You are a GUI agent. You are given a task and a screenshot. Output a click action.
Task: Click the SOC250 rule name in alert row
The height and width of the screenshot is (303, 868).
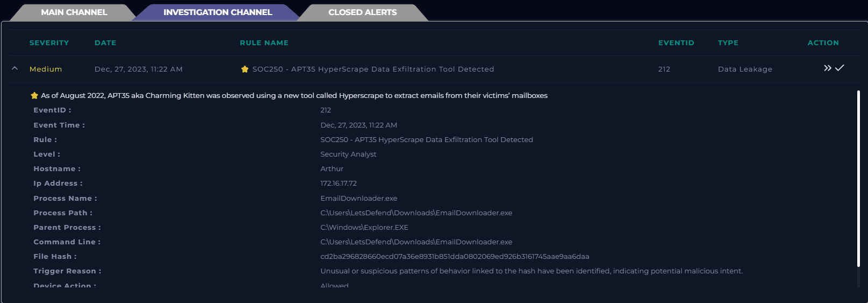(373, 69)
